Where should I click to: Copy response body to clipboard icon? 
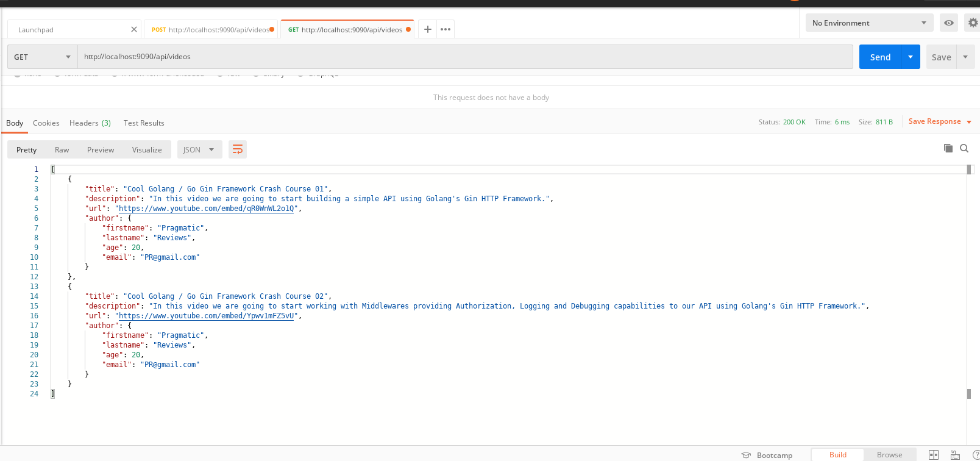948,148
